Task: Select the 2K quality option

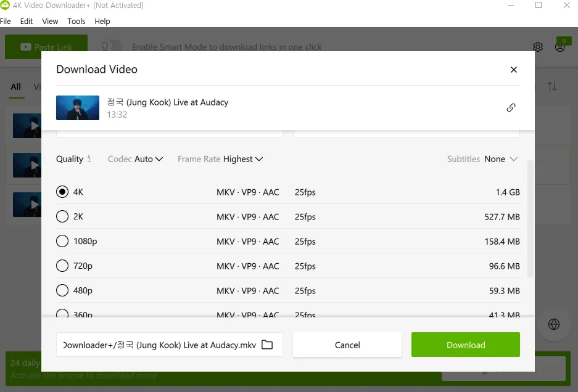Action: point(62,216)
